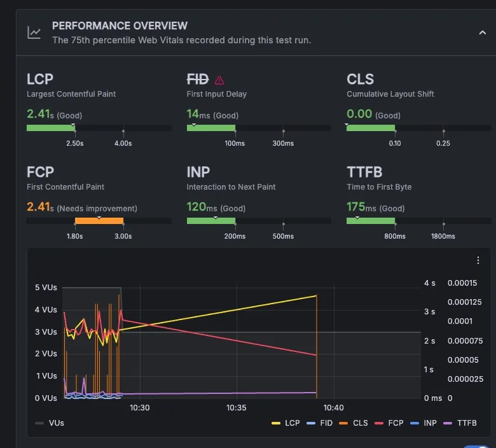This screenshot has height=448, width=496.
Task: Click the INP metric heading
Action: click(x=198, y=172)
